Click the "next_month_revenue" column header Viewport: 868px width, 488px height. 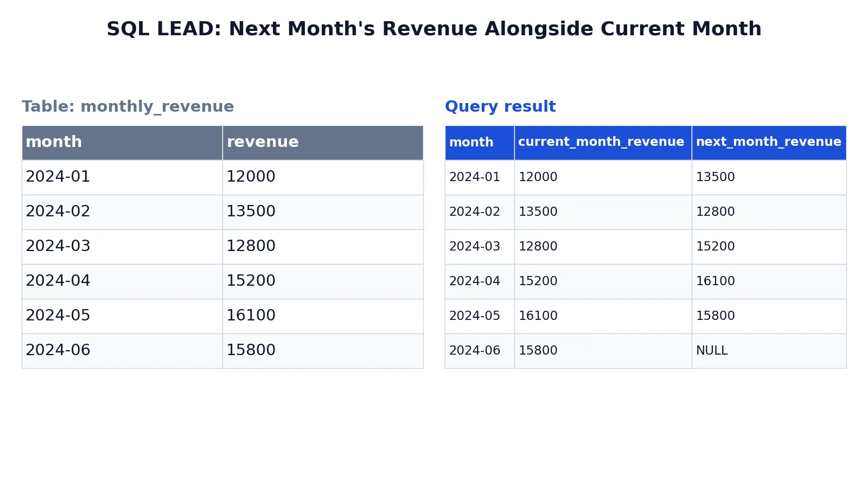(769, 143)
